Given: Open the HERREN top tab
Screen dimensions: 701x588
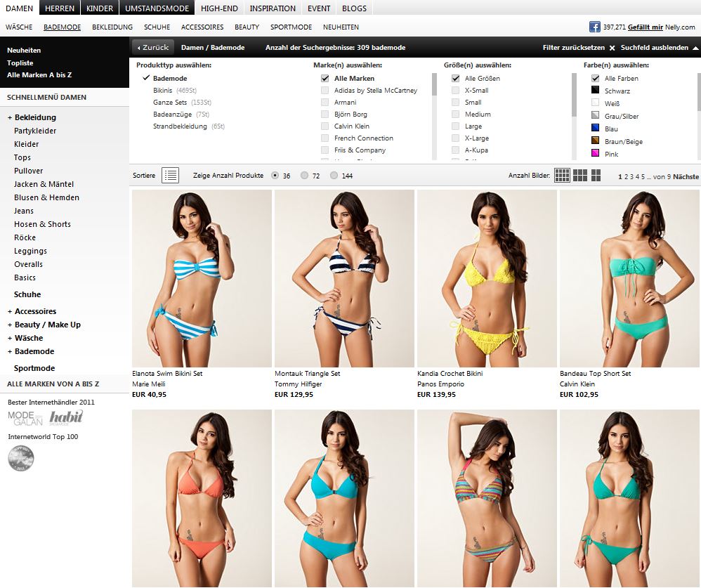Looking at the screenshot, I should pyautogui.click(x=60, y=8).
